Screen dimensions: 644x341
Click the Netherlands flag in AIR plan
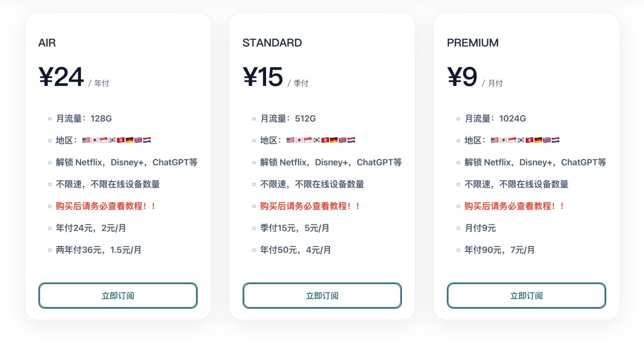tap(147, 140)
